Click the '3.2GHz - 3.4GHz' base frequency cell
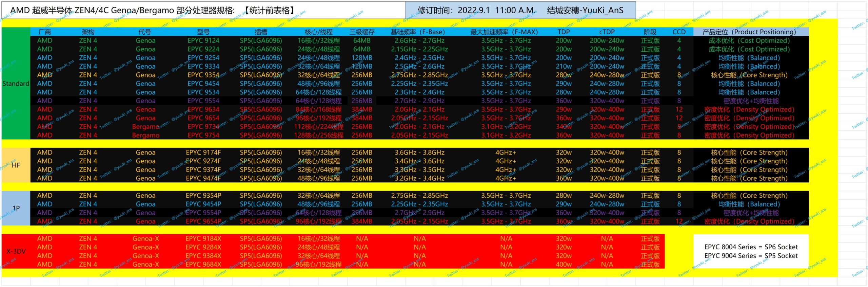868x287 pixels. [419, 178]
